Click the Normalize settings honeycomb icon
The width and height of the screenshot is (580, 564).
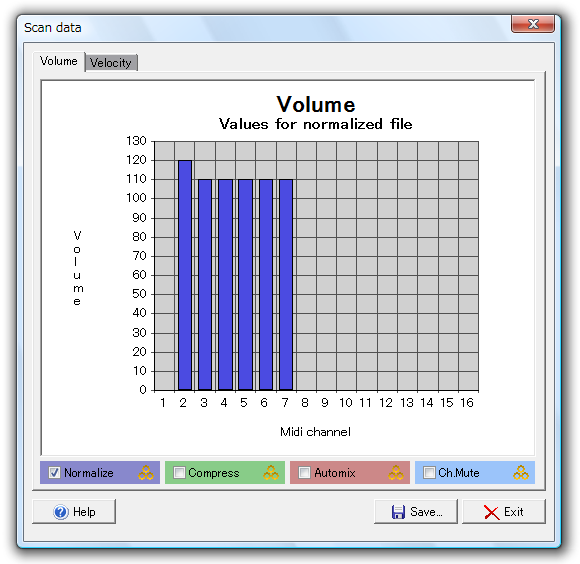coord(146,473)
